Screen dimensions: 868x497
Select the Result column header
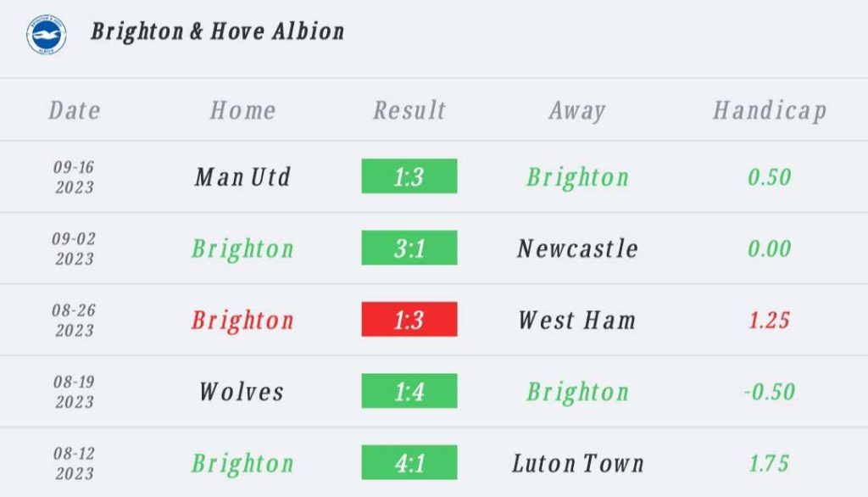coord(409,110)
